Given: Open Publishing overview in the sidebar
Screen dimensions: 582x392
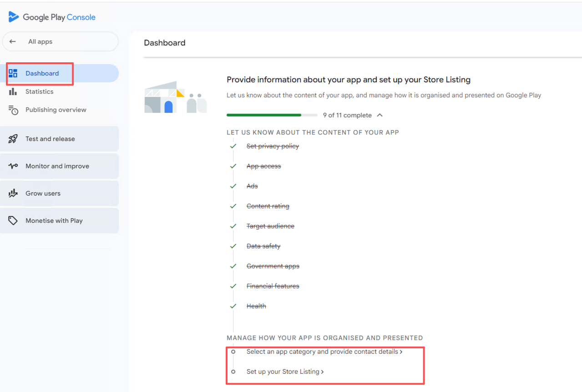Looking at the screenshot, I should pyautogui.click(x=56, y=110).
